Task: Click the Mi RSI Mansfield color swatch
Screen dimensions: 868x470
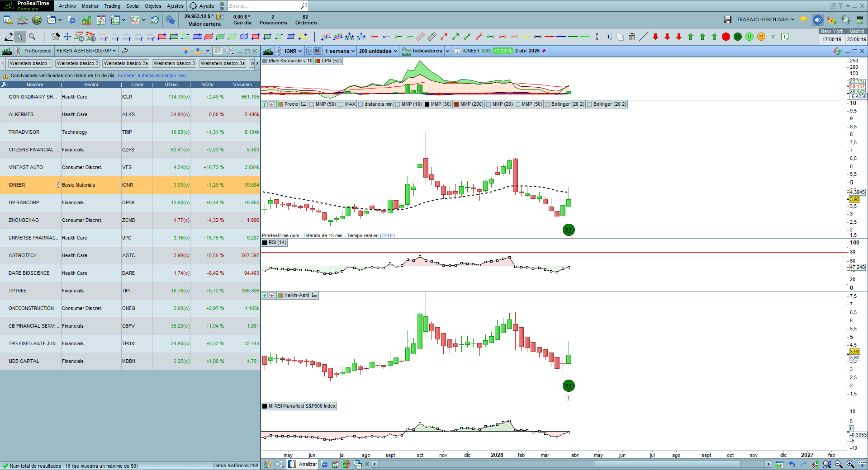Action: coord(265,406)
